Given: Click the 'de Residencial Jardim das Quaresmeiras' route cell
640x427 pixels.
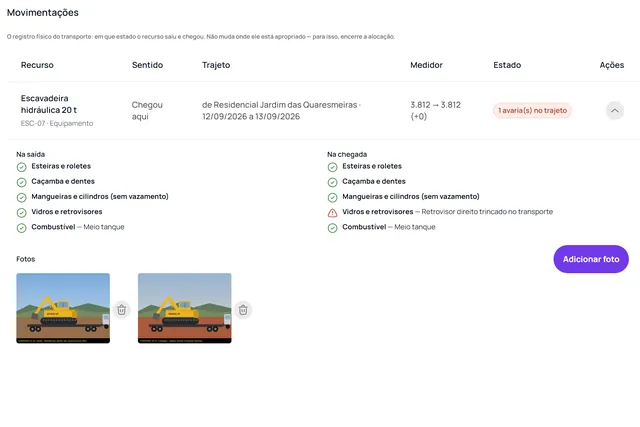Looking at the screenshot, I should pyautogui.click(x=281, y=111).
